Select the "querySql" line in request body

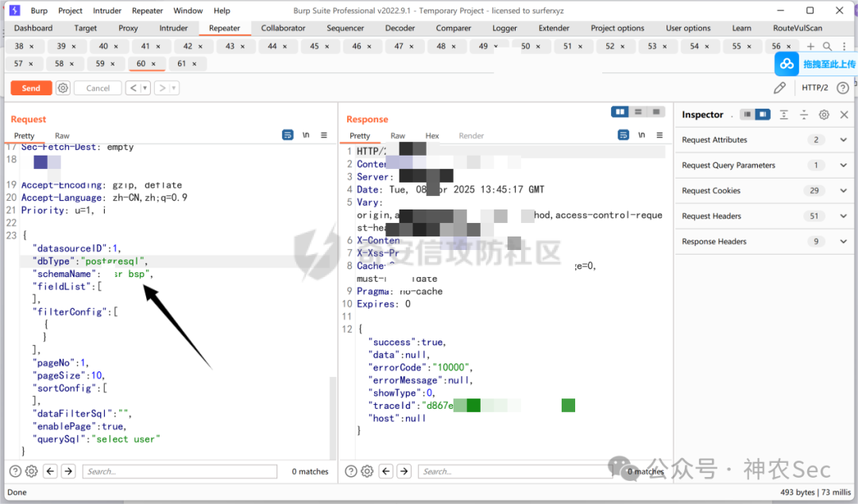96,439
